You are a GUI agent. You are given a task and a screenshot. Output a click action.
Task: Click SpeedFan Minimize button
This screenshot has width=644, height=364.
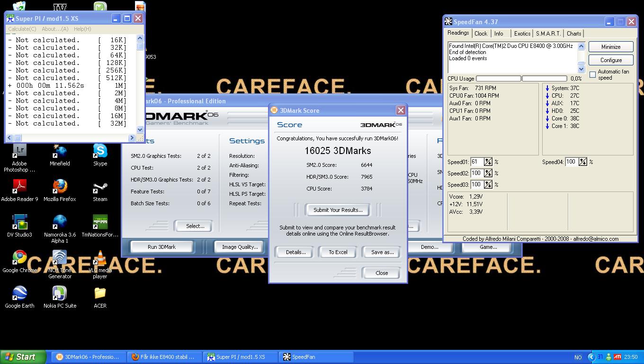coord(611,47)
